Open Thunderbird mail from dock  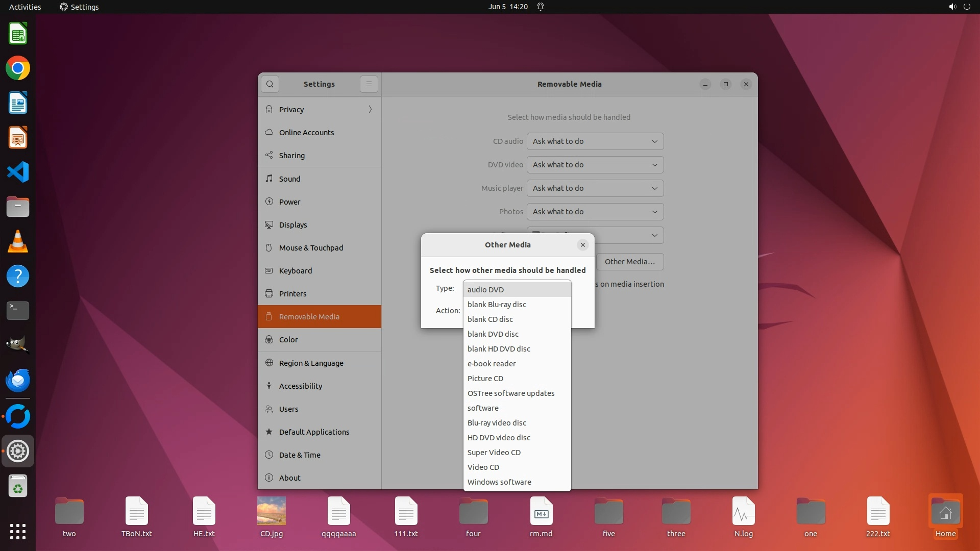click(18, 380)
